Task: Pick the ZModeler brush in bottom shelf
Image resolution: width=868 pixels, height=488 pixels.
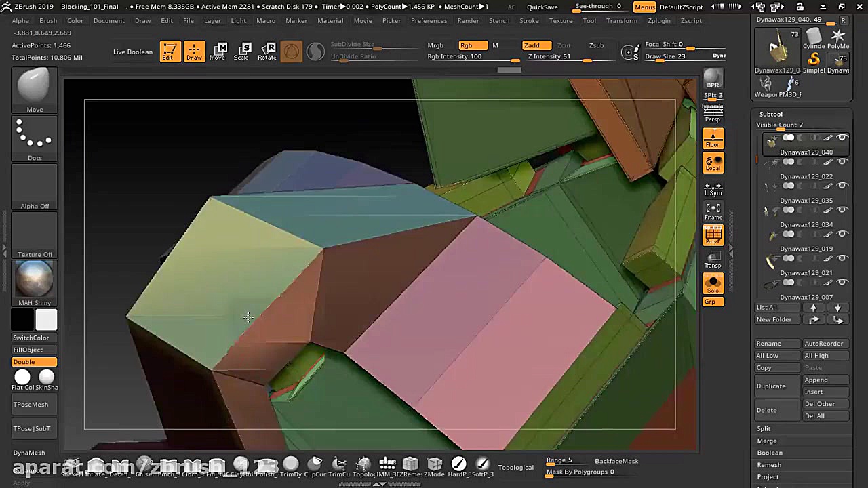Action: 435,466
